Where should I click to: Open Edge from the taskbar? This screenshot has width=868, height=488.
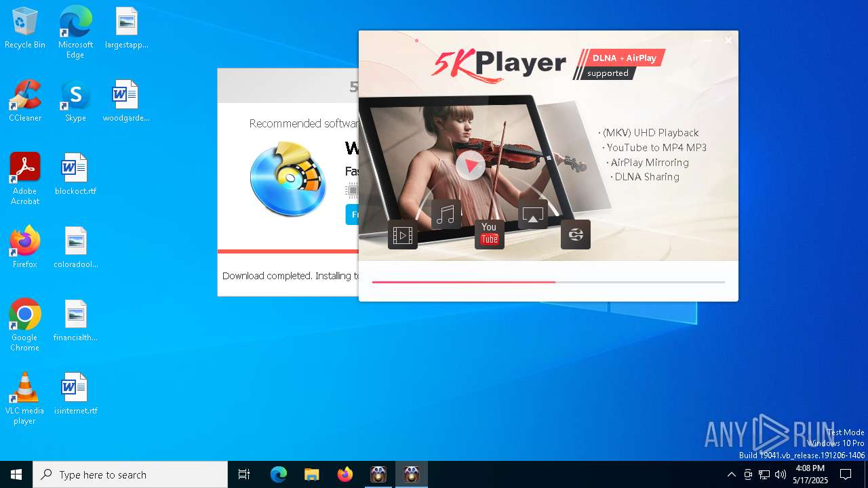point(279,474)
